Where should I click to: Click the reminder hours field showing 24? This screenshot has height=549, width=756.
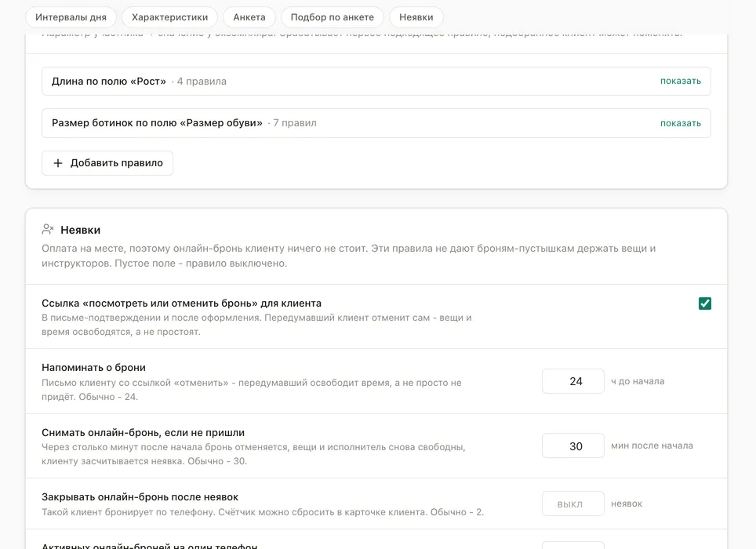[x=572, y=381]
